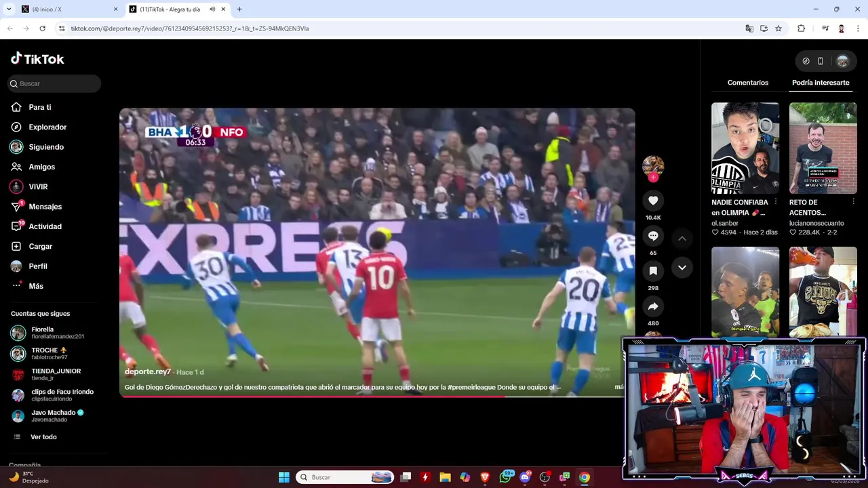The width and height of the screenshot is (868, 488).
Task: Go to Explorador in sidebar
Action: click(47, 127)
